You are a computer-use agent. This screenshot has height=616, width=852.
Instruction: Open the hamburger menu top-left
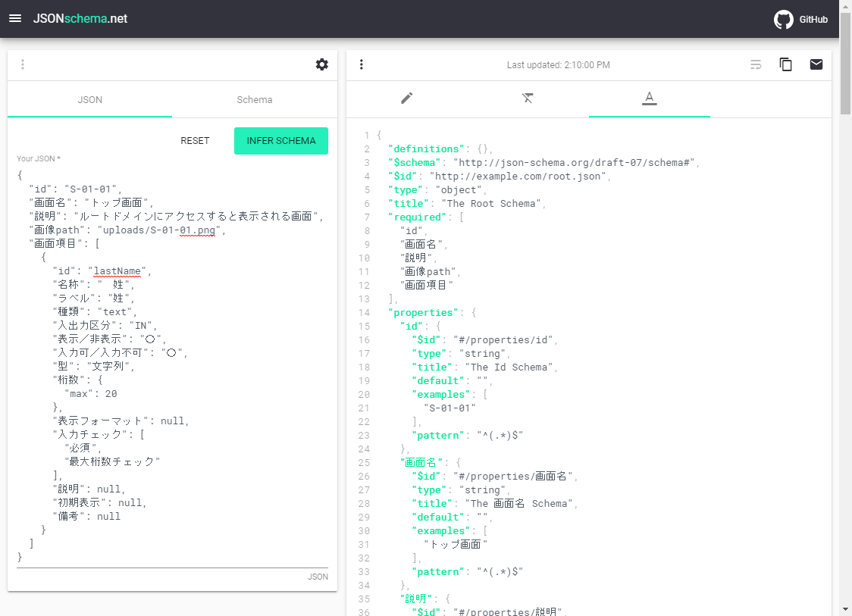(15, 19)
